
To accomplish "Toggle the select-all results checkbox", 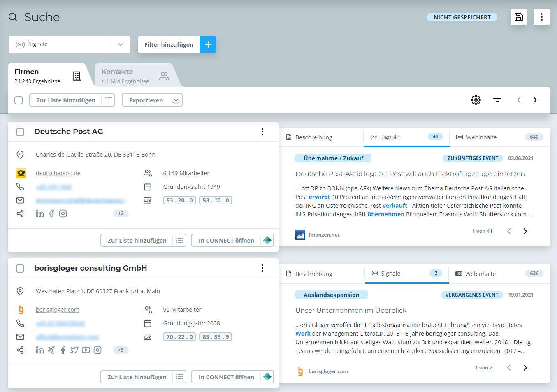I will click(x=19, y=100).
